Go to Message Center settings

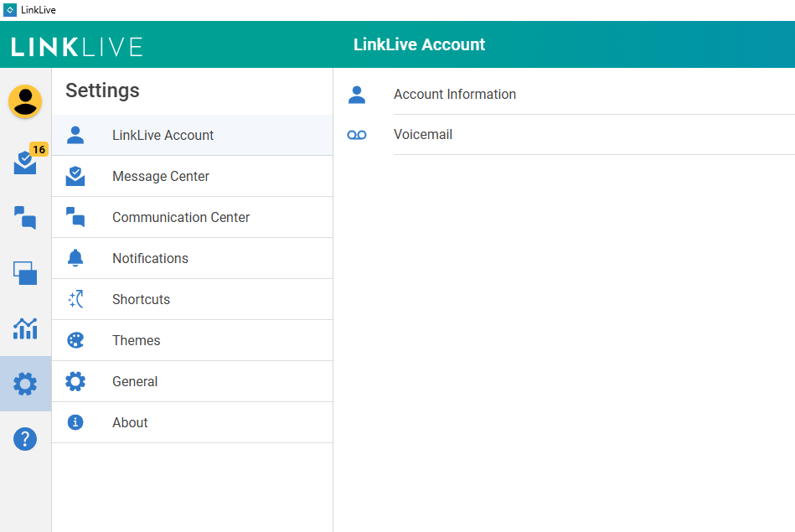click(x=161, y=177)
